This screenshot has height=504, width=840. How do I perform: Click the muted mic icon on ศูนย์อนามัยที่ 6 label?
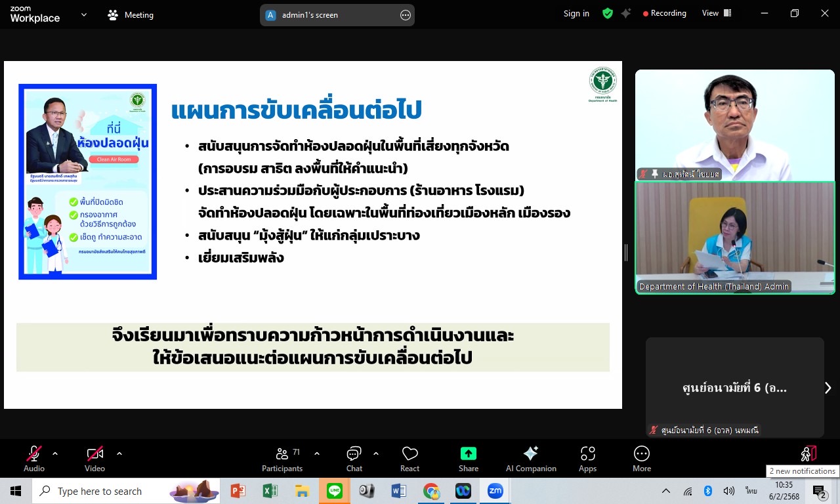coord(654,430)
